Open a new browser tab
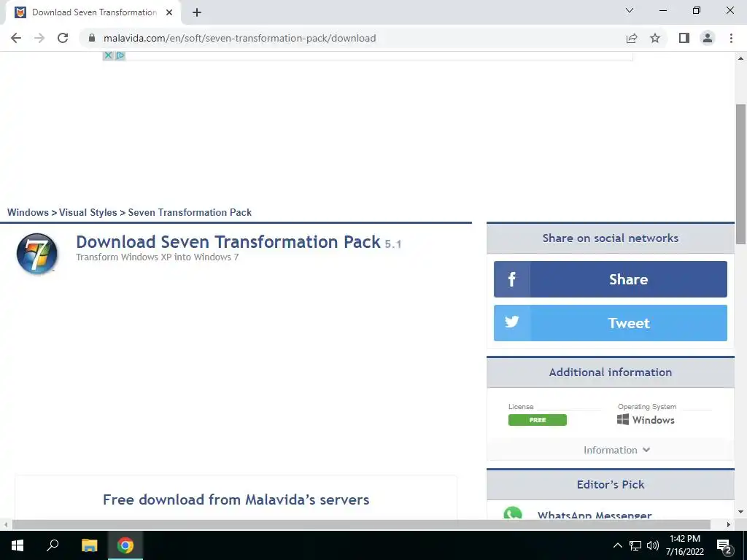The width and height of the screenshot is (747, 560). pos(197,13)
